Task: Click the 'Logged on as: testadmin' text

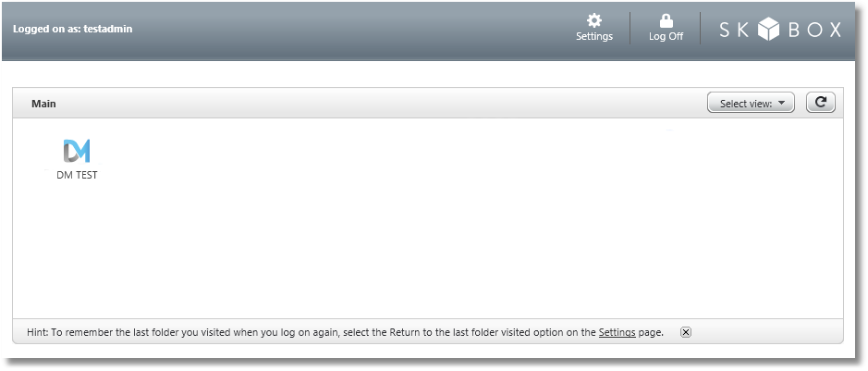Action: pos(72,29)
